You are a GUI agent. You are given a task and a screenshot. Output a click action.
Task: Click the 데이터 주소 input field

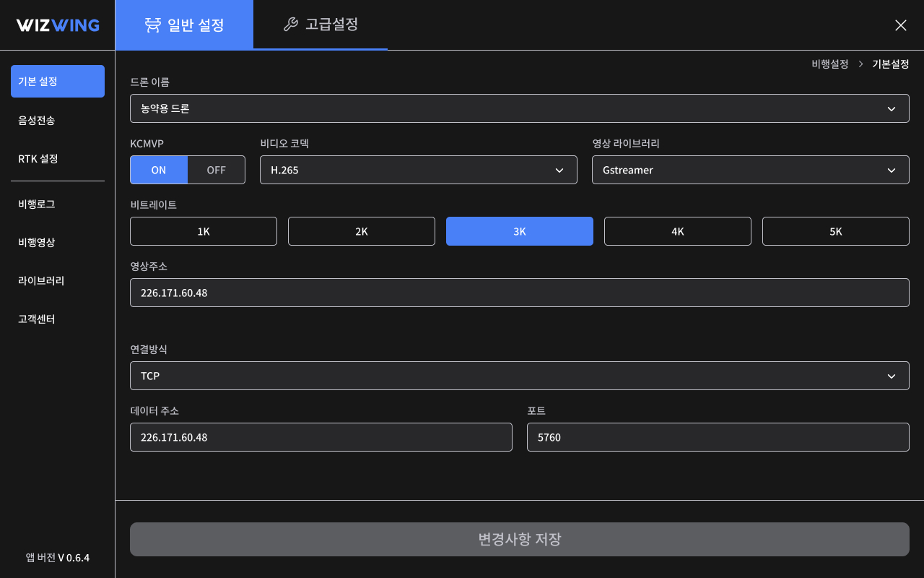click(x=321, y=437)
